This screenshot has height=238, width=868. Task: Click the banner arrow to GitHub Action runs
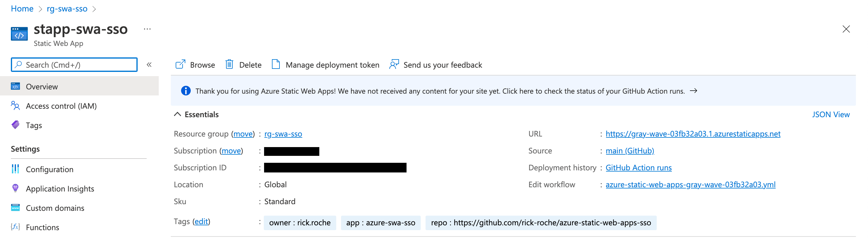click(694, 91)
